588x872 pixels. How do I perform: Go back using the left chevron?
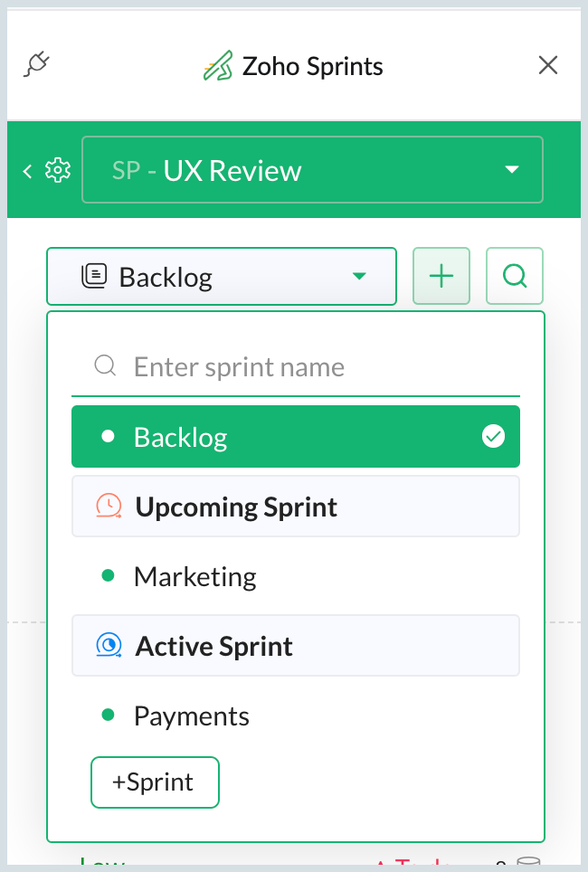coord(27,171)
